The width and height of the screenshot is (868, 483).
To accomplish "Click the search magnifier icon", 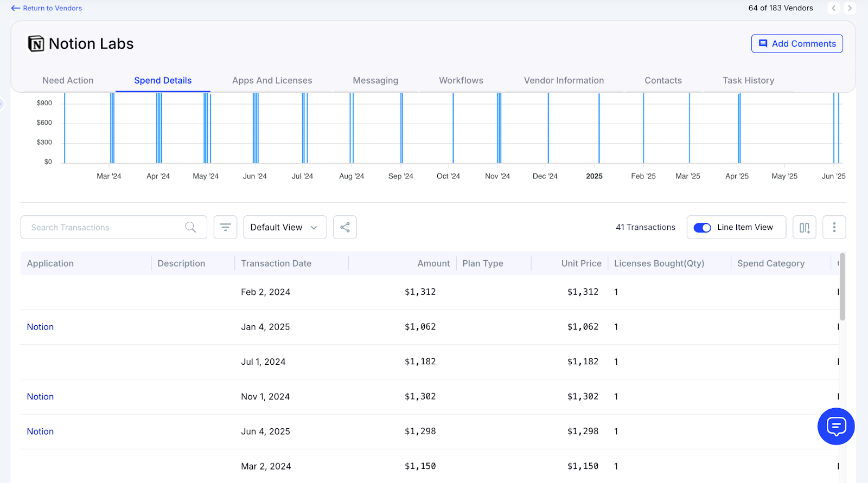I will [190, 227].
